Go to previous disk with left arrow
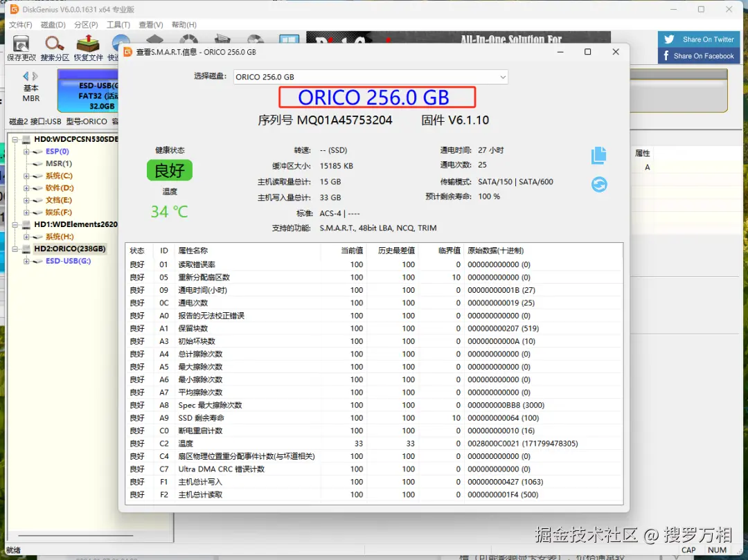748x560 pixels. (x=26, y=75)
